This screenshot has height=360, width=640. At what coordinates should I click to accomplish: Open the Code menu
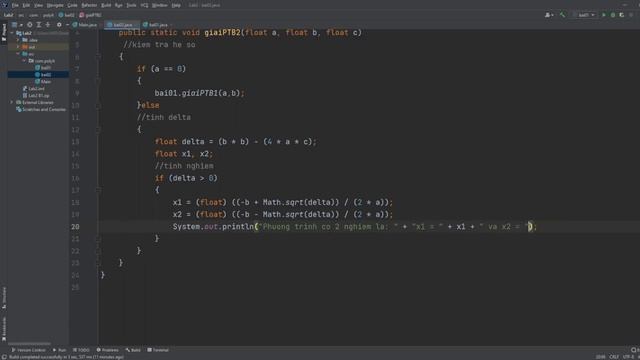click(x=72, y=5)
